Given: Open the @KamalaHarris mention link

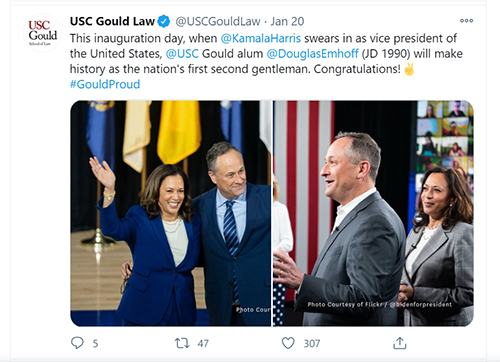Looking at the screenshot, I should tap(261, 38).
